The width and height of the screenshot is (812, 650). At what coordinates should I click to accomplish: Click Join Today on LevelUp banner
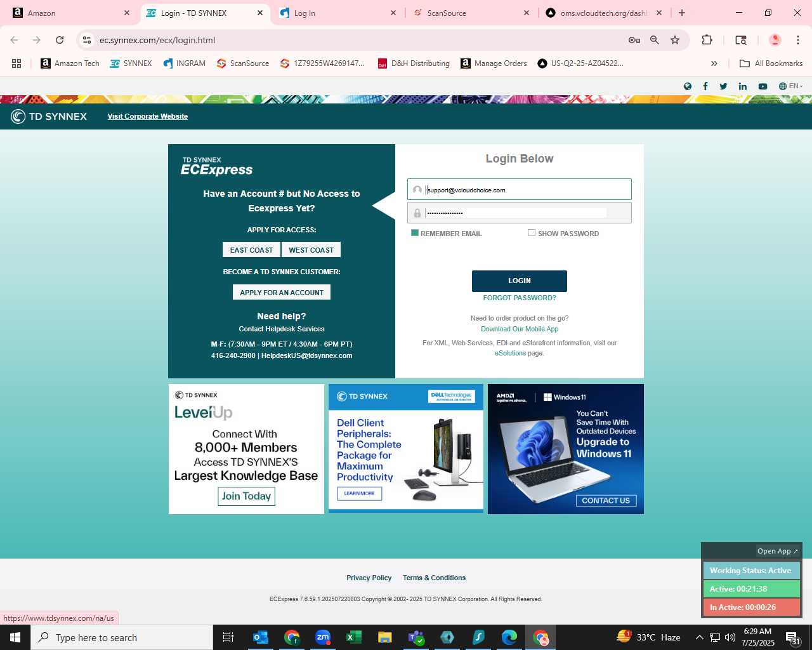[246, 496]
